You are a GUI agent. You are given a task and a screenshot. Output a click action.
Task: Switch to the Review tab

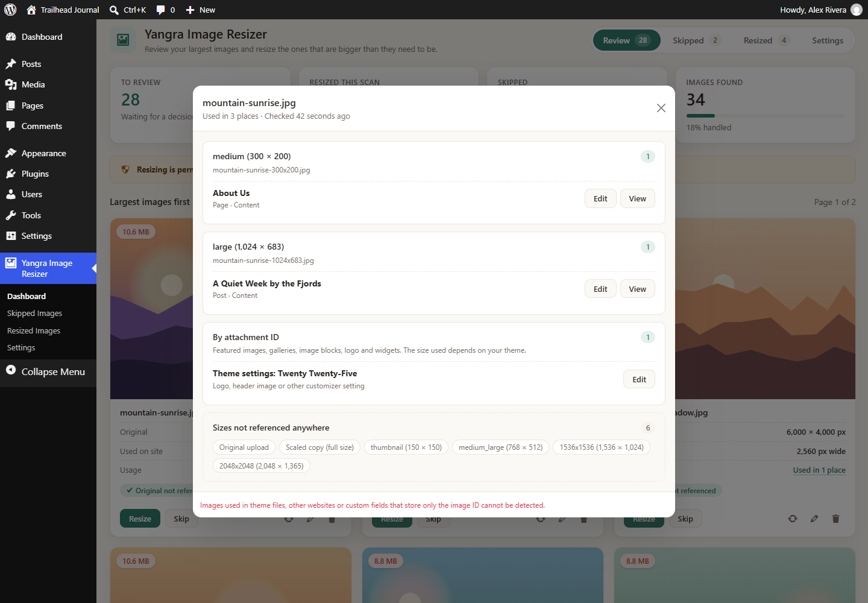627,40
